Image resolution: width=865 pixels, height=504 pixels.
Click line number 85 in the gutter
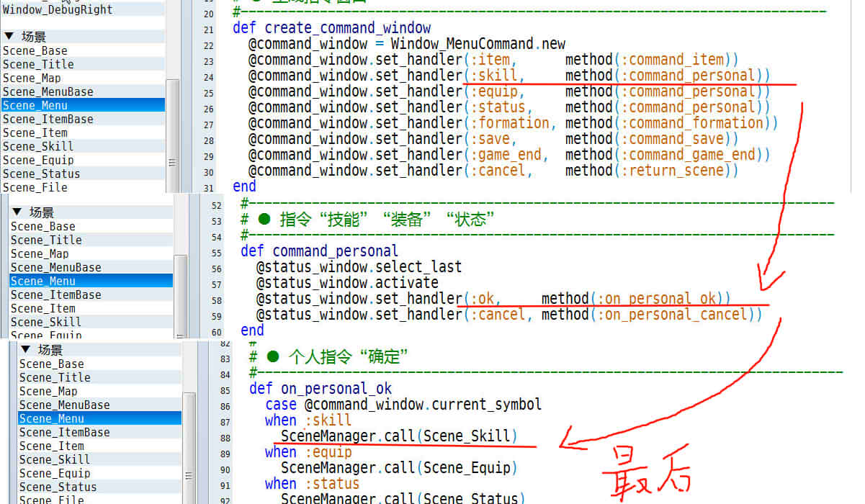click(225, 390)
